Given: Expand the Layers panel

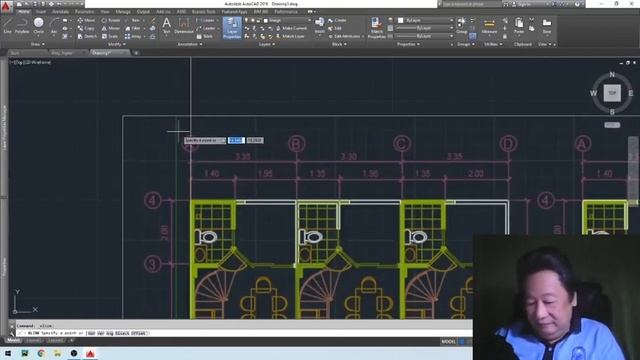Looking at the screenshot, I should (267, 44).
